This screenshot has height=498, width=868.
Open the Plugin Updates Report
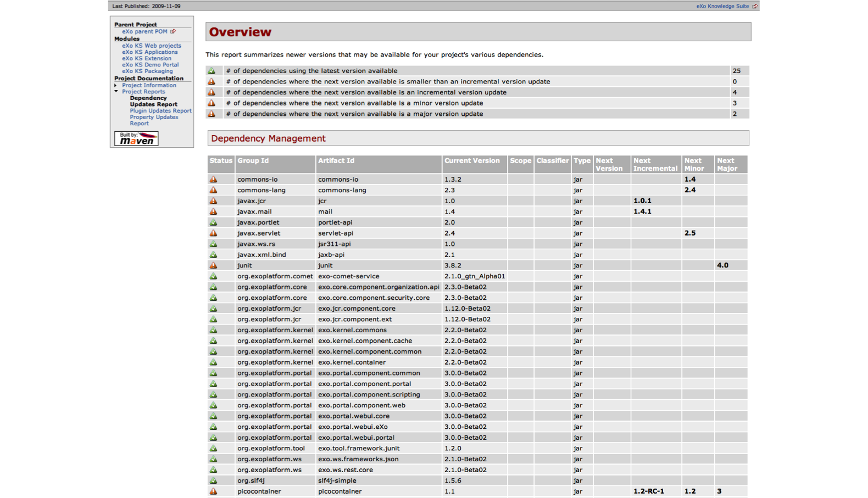[x=160, y=111]
